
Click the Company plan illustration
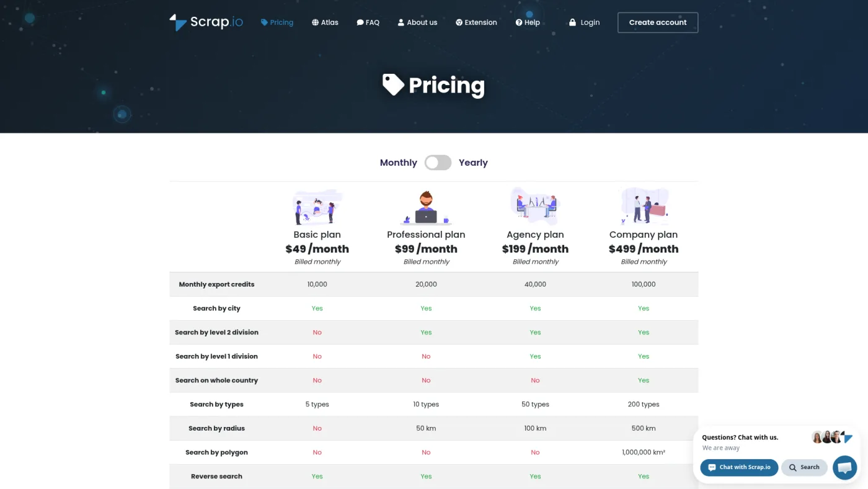click(x=644, y=206)
